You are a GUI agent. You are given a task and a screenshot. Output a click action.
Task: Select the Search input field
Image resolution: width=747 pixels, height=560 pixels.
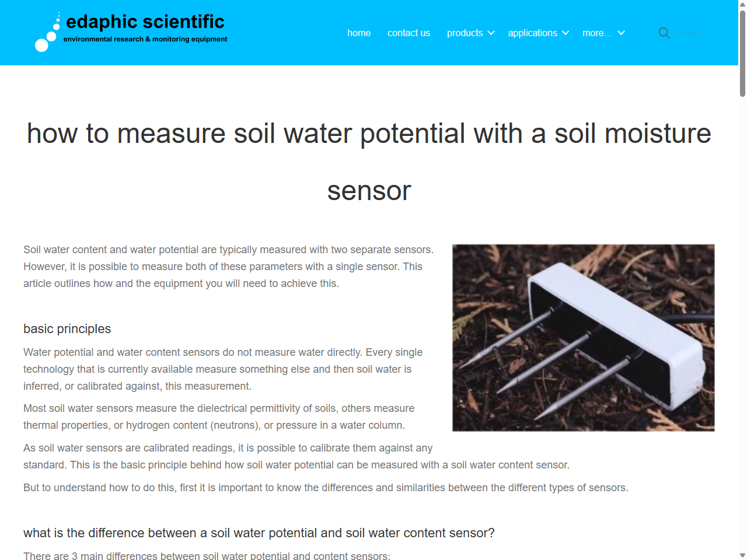click(692, 33)
